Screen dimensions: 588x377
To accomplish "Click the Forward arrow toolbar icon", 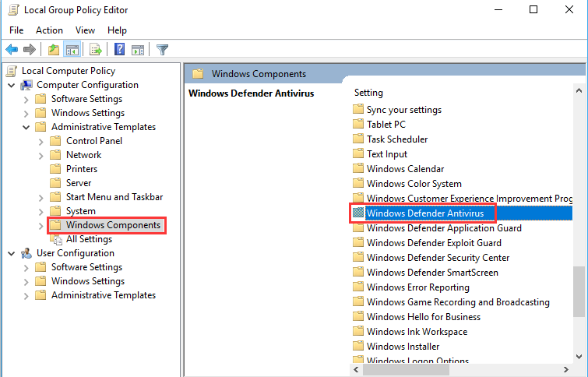I will pyautogui.click(x=30, y=49).
